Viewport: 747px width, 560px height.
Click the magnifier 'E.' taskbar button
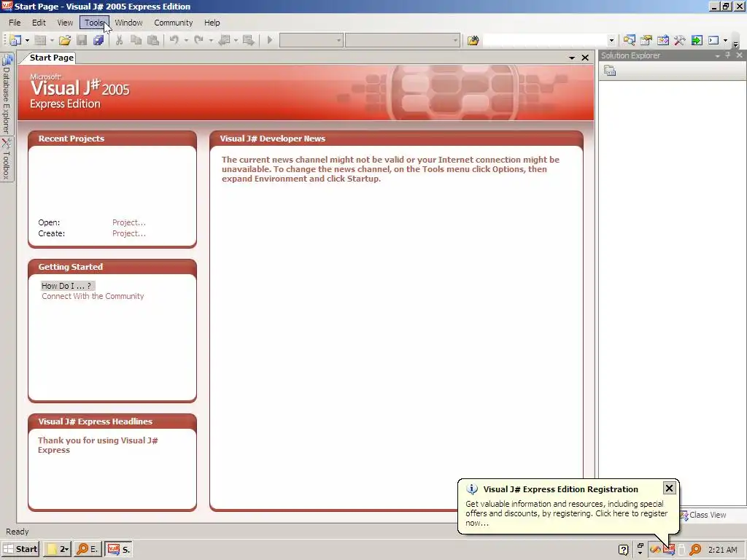pyautogui.click(x=88, y=549)
